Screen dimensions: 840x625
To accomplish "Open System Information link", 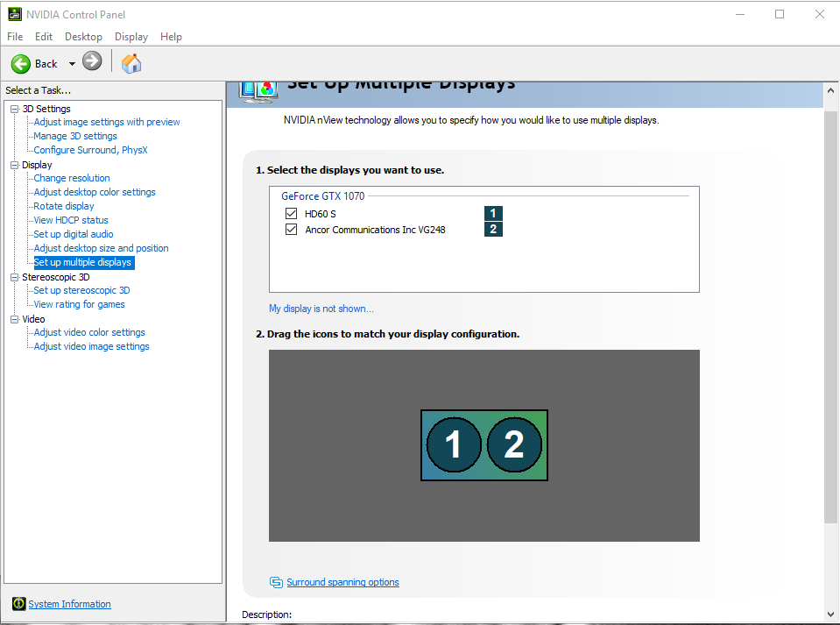I will (x=70, y=604).
